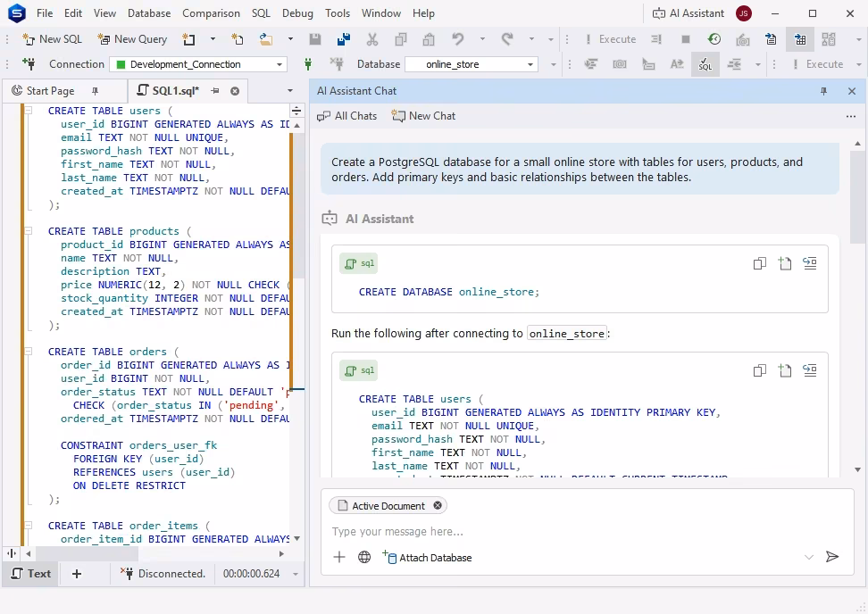868x614 pixels.
Task: Click the Disconnect plug icon
Action: pos(336,64)
